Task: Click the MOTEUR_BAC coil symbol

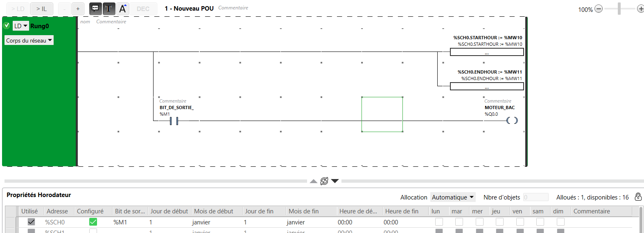Action: pos(512,121)
